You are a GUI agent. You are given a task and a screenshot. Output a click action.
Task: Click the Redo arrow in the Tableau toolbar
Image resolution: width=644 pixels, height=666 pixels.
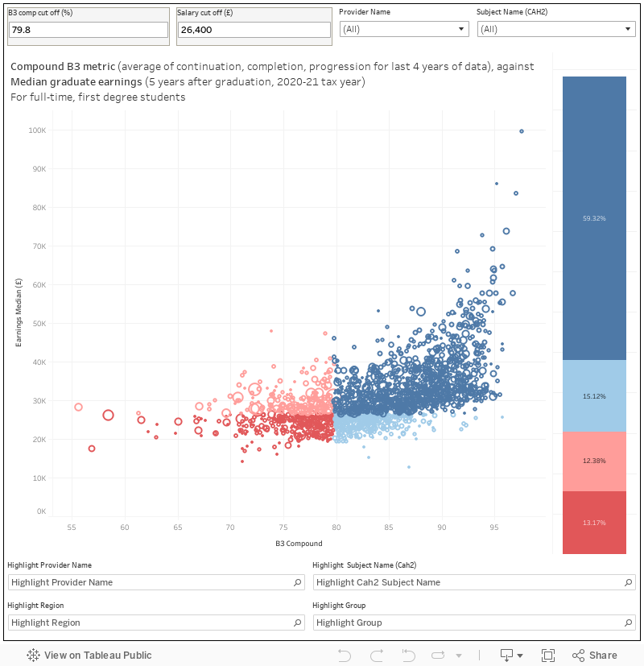[x=376, y=655]
